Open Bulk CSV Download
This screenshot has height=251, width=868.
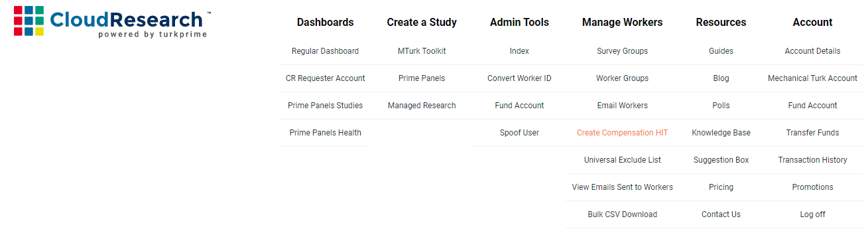[622, 214]
